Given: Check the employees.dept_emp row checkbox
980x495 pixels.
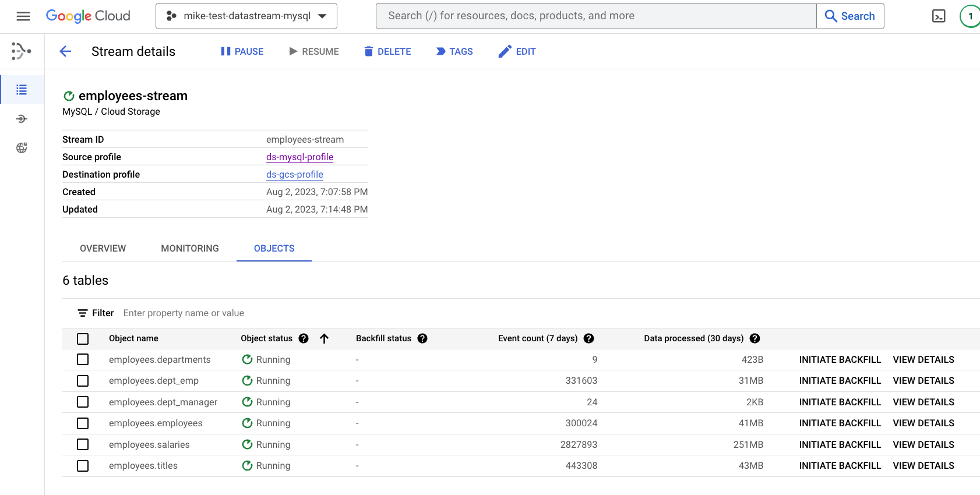Looking at the screenshot, I should tap(83, 381).
